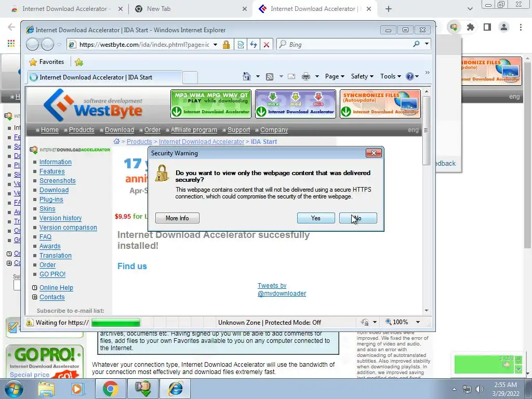This screenshot has width=532, height=399.
Task: Click the breadcrumb home icon on web page
Action: [116, 141]
